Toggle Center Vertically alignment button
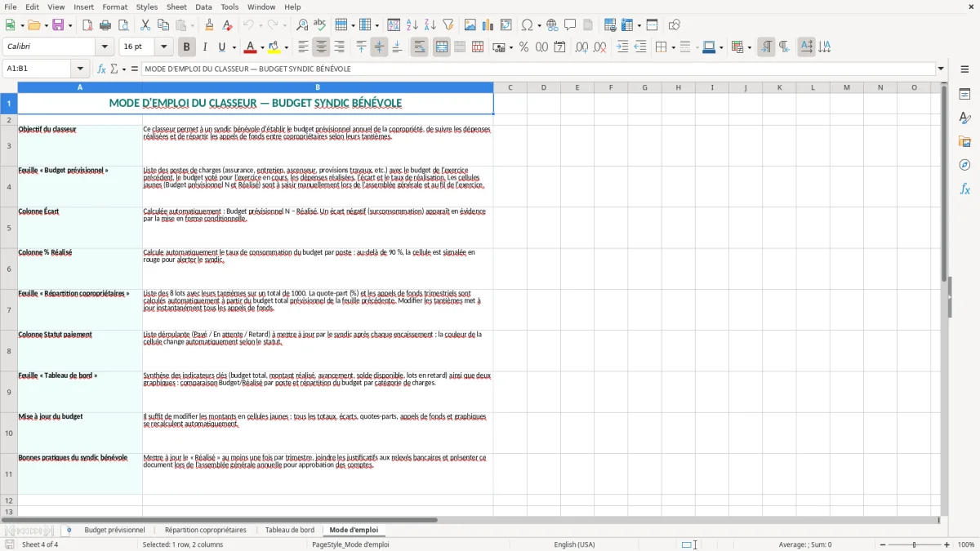 [379, 47]
